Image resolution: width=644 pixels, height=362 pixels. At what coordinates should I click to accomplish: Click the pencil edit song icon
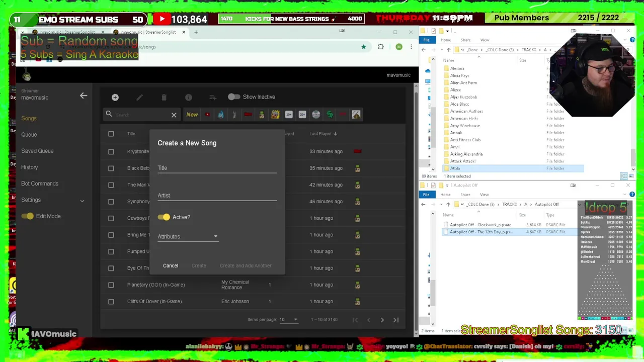click(x=140, y=97)
